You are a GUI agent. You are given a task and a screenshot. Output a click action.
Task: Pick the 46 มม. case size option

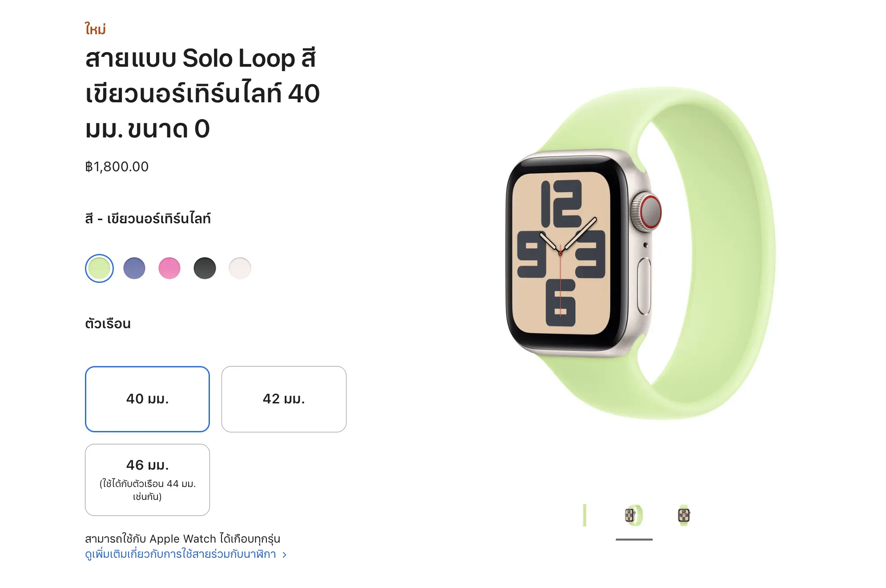pos(147,479)
